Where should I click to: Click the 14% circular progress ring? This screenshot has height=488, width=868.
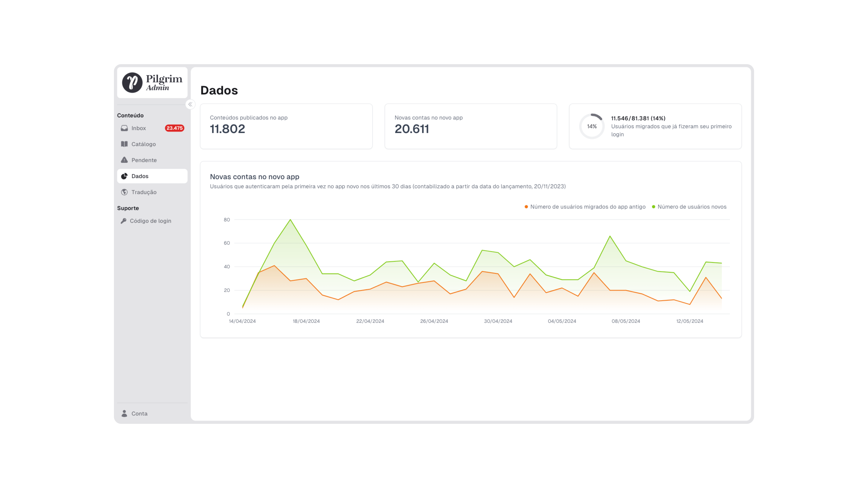pos(592,126)
